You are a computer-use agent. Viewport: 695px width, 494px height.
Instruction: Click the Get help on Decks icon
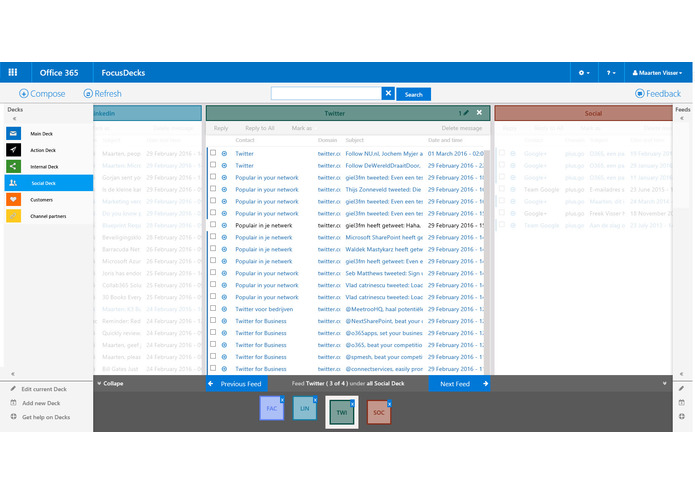click(13, 416)
